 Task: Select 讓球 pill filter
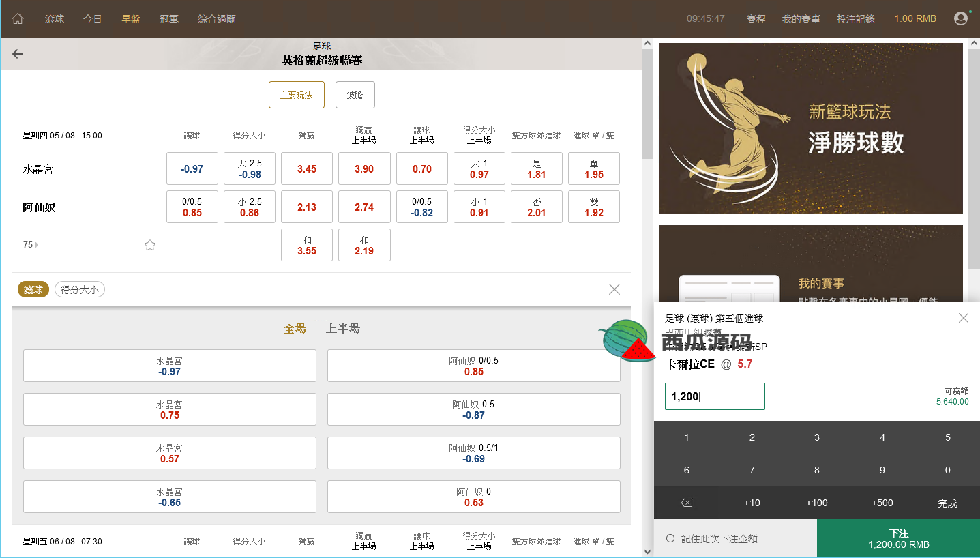(x=33, y=290)
